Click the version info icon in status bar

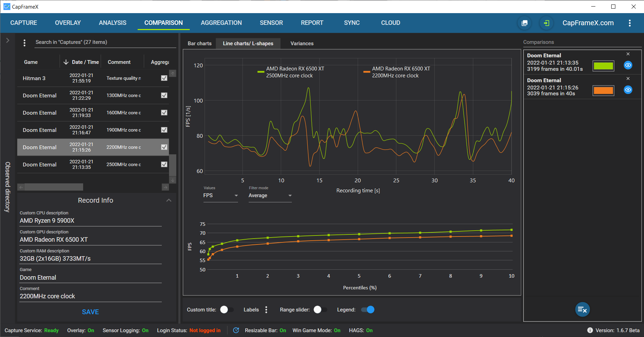[590, 330]
